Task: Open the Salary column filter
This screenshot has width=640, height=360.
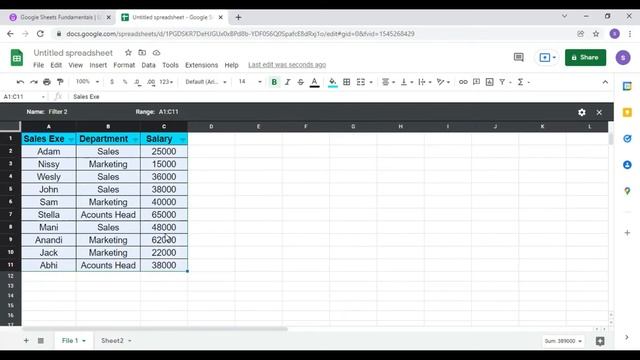Action: pos(182,140)
